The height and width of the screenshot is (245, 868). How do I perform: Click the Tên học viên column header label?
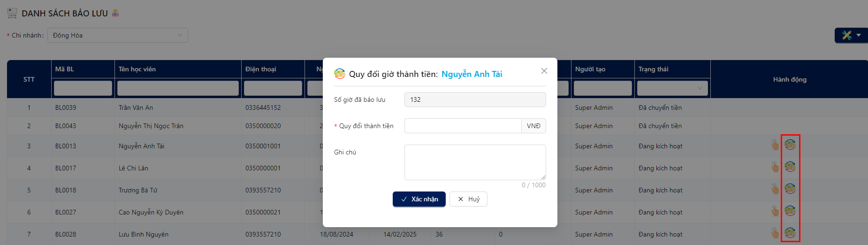click(x=137, y=69)
